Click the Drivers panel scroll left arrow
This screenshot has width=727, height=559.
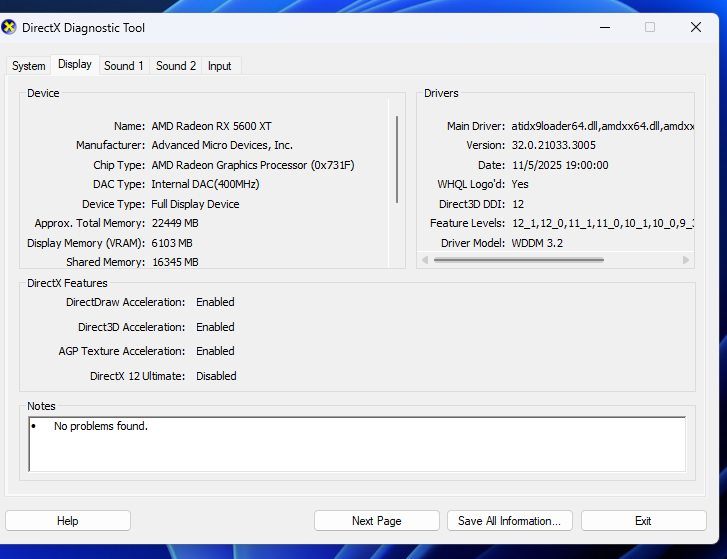pyautogui.click(x=425, y=260)
